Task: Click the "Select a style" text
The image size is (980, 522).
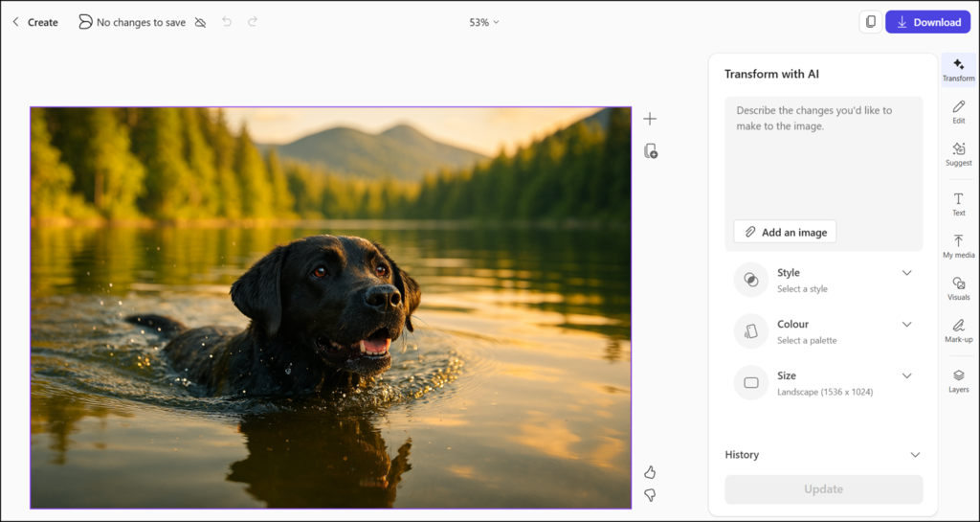Action: coord(802,289)
